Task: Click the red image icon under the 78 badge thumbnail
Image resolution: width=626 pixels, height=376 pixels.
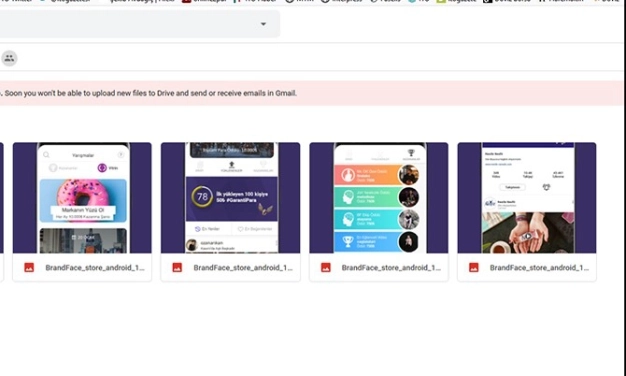Action: click(x=177, y=268)
